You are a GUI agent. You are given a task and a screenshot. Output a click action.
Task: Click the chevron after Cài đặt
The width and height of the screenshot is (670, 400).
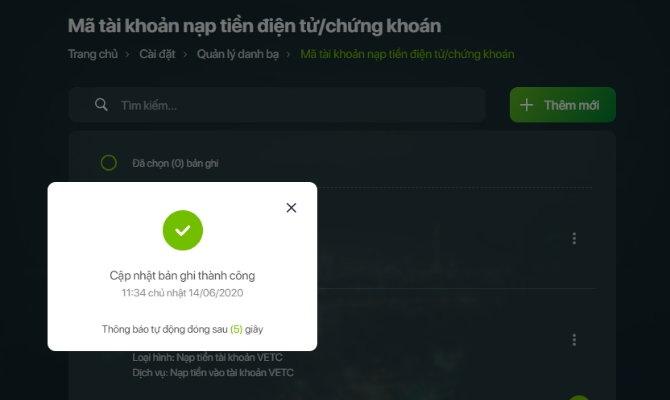coord(185,55)
